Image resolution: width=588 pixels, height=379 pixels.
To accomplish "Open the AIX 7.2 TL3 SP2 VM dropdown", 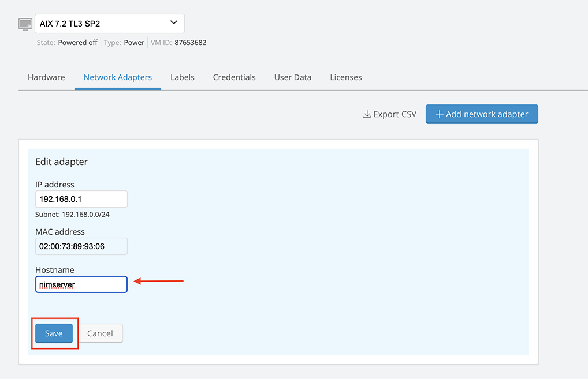I will 110,24.
